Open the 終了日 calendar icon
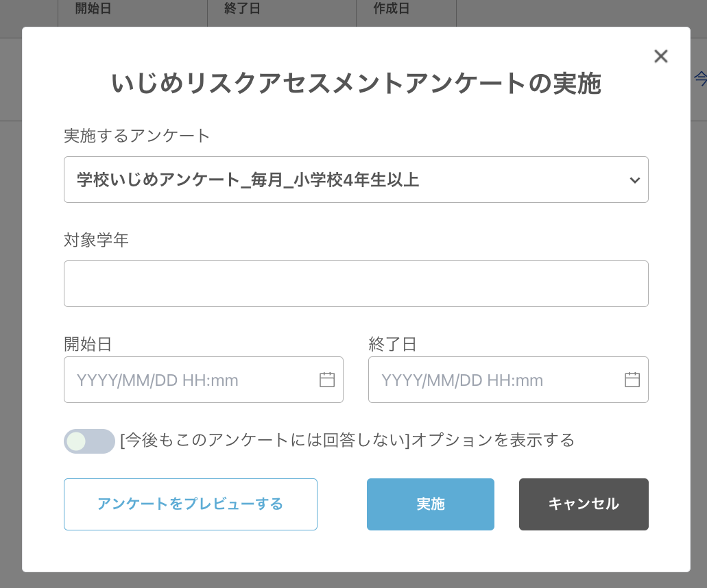This screenshot has width=707, height=588. tap(632, 380)
